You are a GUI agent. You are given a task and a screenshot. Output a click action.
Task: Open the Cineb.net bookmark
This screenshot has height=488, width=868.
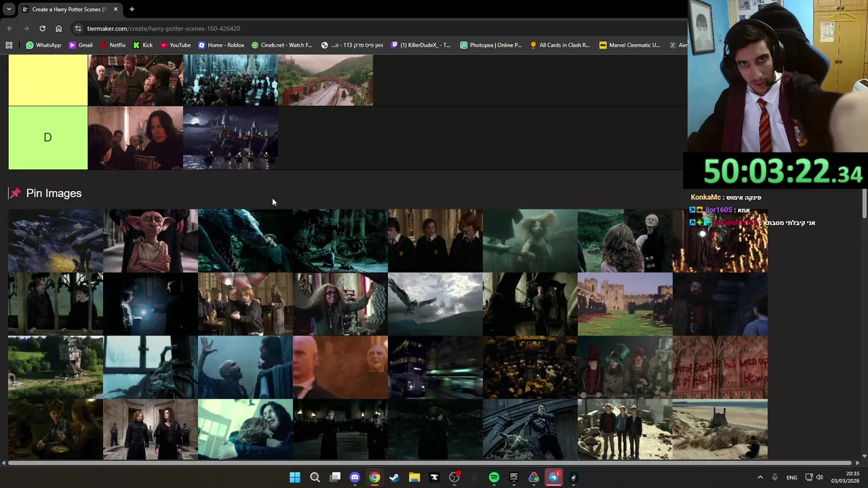click(x=281, y=45)
